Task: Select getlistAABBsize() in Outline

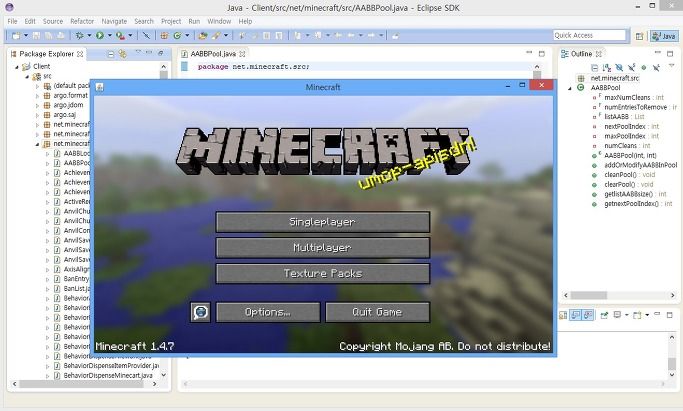Action: click(629, 194)
